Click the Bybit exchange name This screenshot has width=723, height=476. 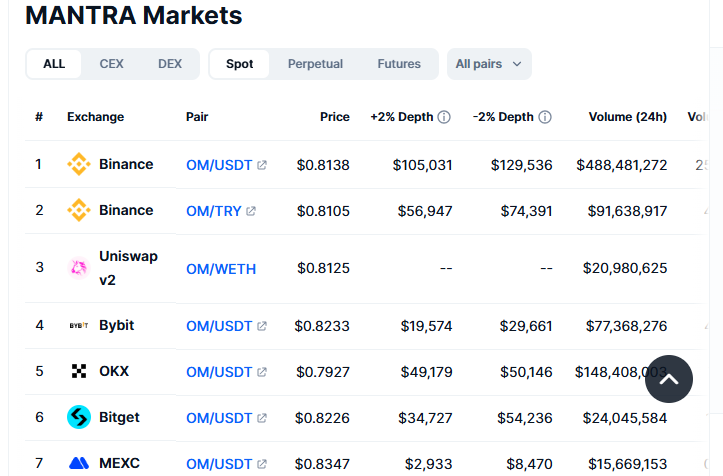click(x=116, y=325)
